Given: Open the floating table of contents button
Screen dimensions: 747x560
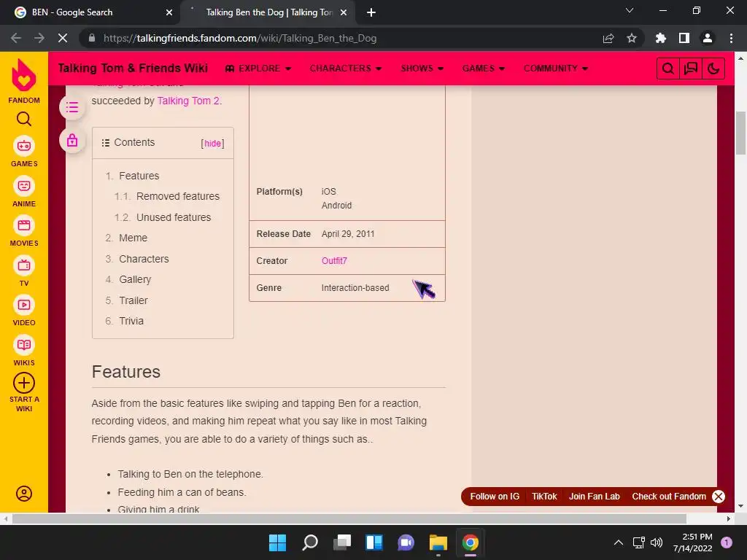Looking at the screenshot, I should tap(72, 107).
